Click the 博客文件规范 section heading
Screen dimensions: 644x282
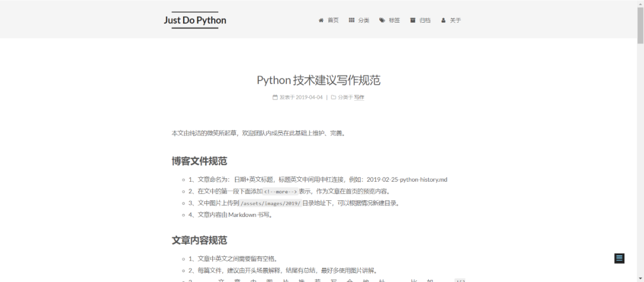199,162
